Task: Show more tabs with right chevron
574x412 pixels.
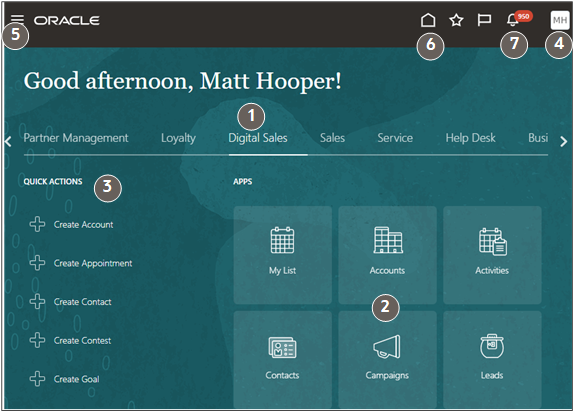Action: coord(564,141)
